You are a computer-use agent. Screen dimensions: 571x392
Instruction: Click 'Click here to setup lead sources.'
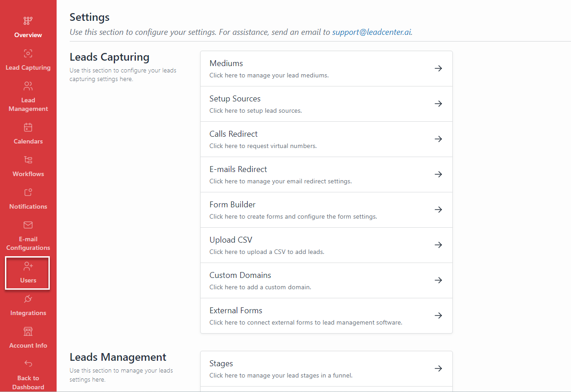[x=255, y=111]
